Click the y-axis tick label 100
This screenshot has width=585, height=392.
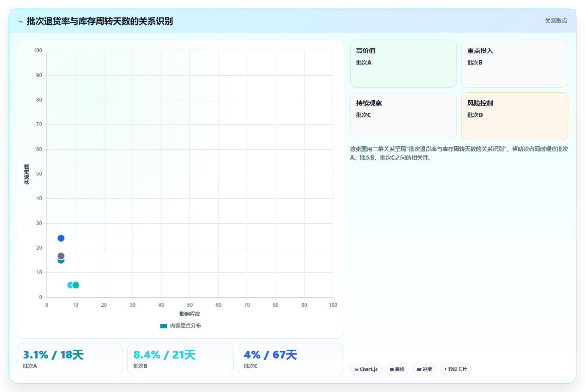(x=38, y=50)
